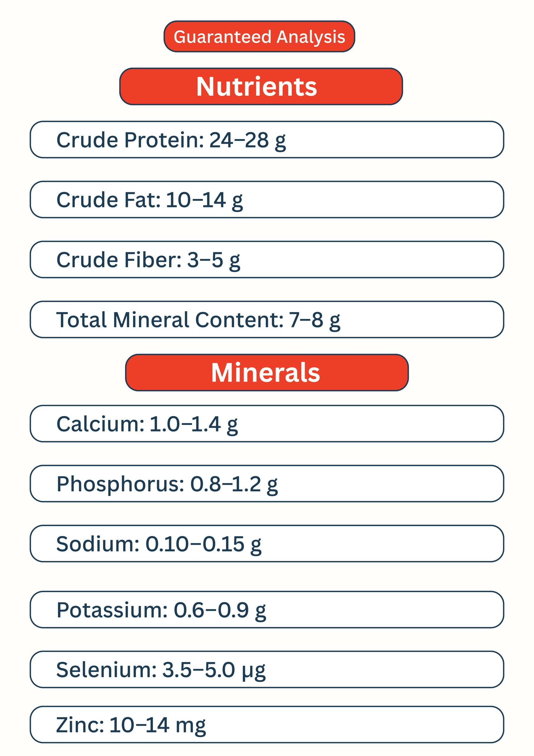
Task: Click the Guaranteed Analysis title badge
Action: tap(259, 37)
